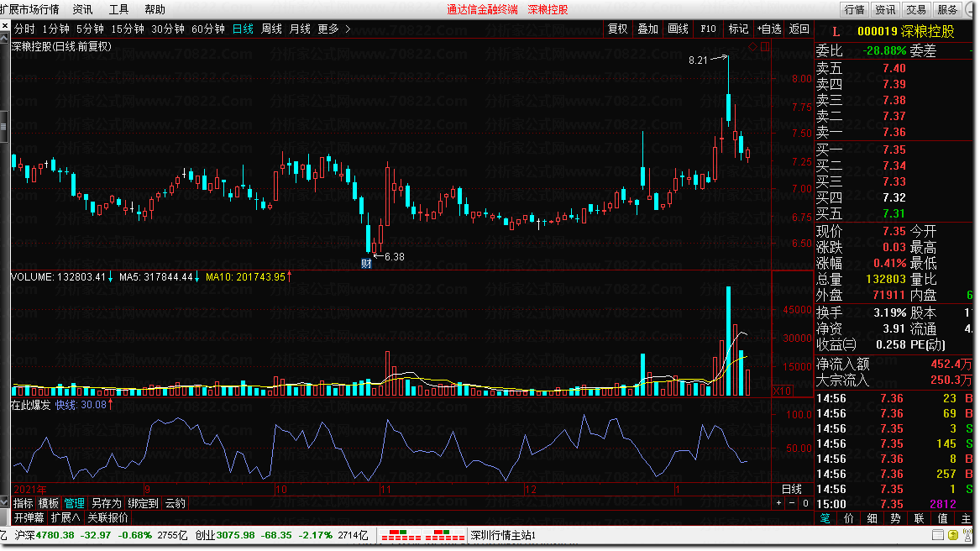Click the 叠加 overlay button
980x551 pixels.
[x=647, y=29]
